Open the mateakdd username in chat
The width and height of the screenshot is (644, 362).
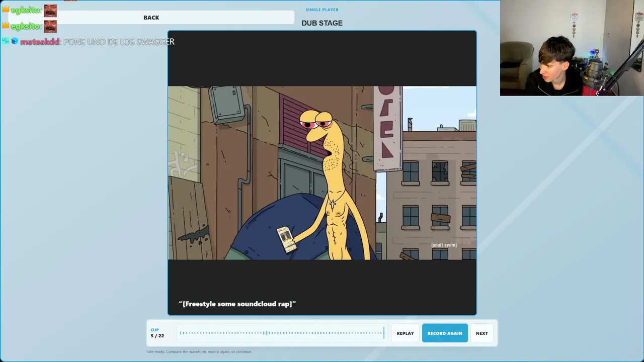40,42
